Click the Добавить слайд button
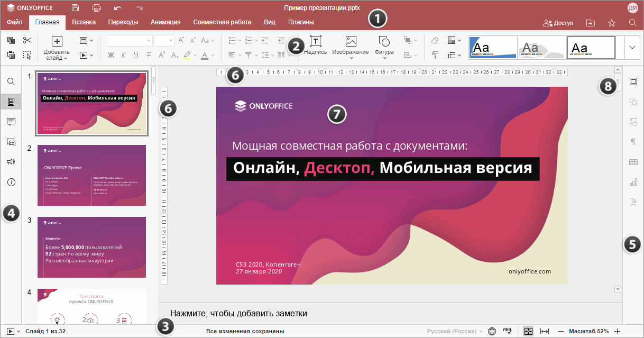Viewport: 644px width, 338px height. point(57,49)
